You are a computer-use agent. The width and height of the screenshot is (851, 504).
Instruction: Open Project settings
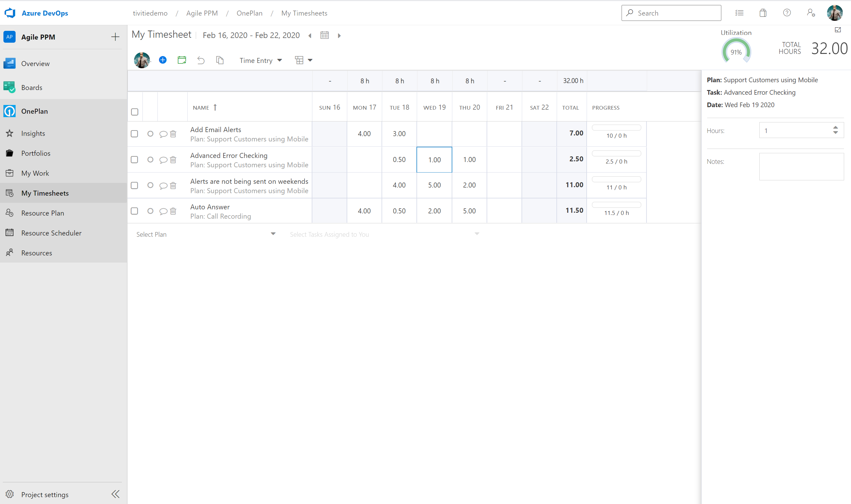pyautogui.click(x=45, y=494)
